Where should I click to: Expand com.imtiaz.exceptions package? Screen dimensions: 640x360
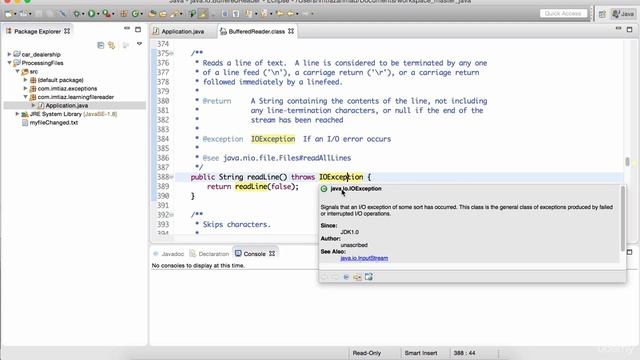(x=25, y=88)
